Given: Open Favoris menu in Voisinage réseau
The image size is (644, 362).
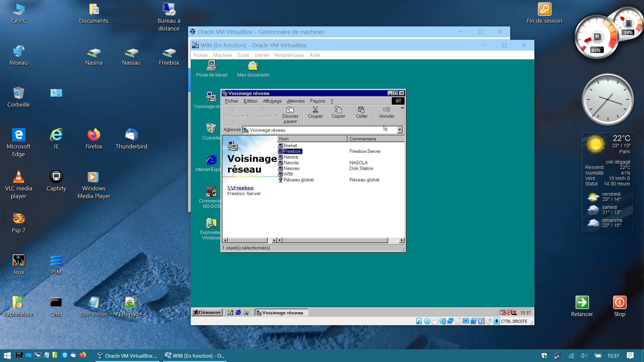Looking at the screenshot, I should point(318,101).
